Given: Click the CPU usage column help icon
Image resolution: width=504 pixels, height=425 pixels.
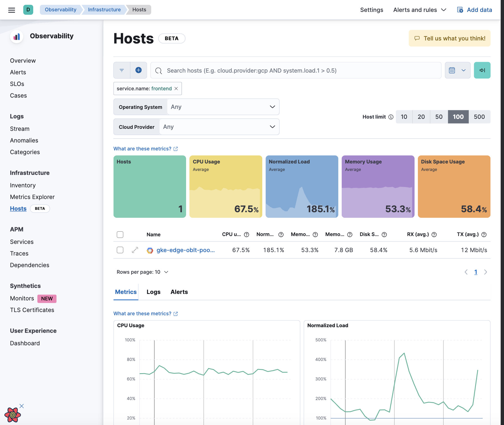Looking at the screenshot, I should point(246,235).
